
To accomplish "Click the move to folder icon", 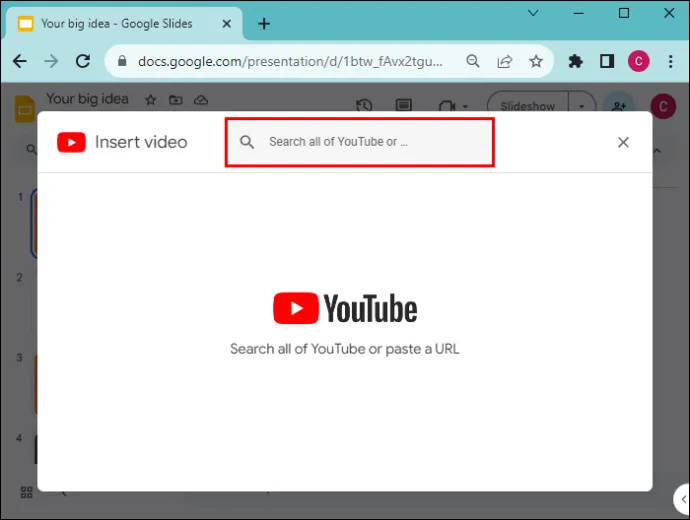I will pos(176,100).
